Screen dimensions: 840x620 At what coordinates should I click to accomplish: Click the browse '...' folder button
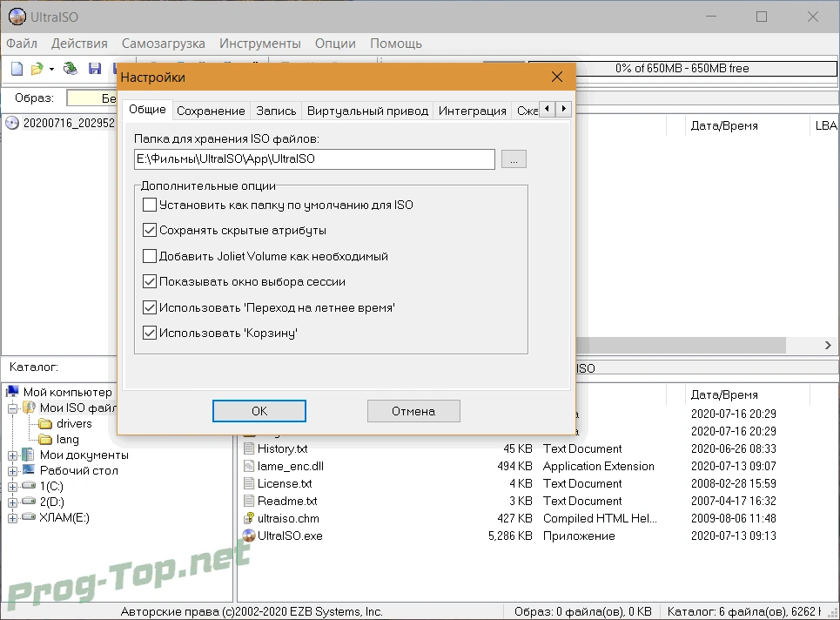pyautogui.click(x=514, y=159)
